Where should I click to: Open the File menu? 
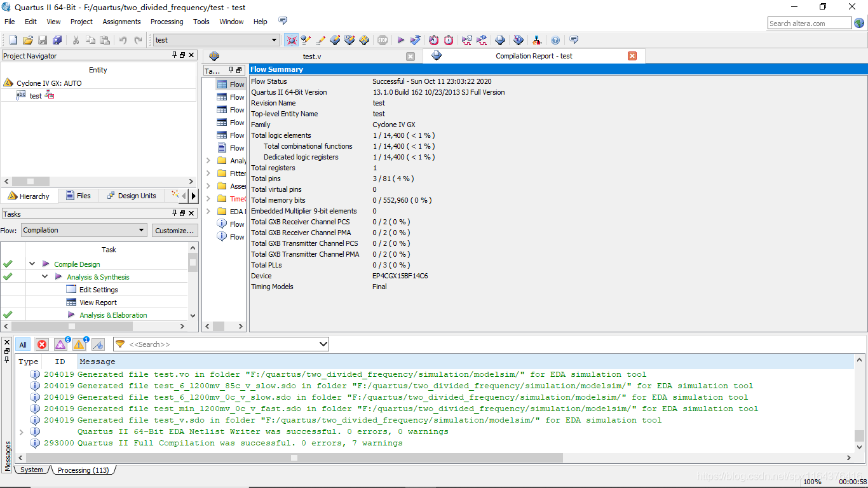[x=10, y=22]
